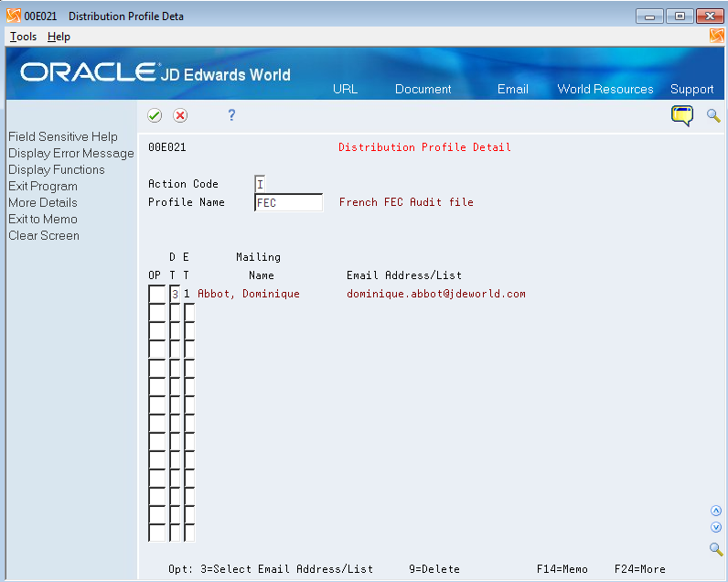Click the OP field for Abbot, Dominique

157,294
